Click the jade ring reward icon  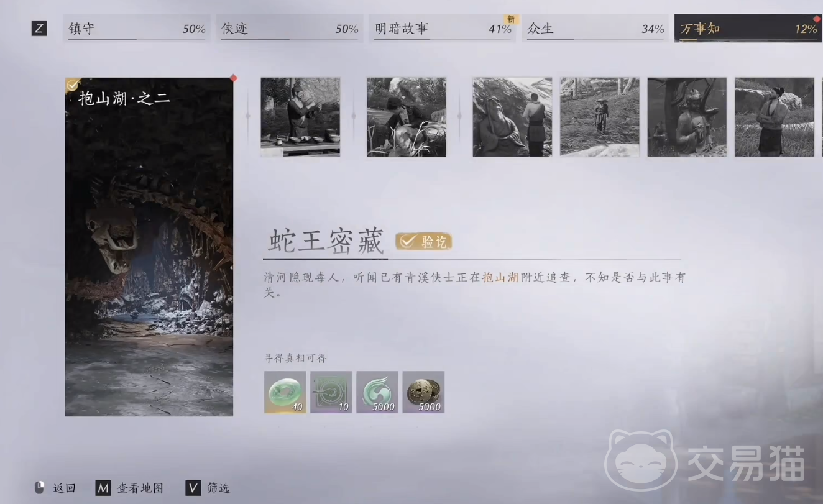pyautogui.click(x=285, y=392)
